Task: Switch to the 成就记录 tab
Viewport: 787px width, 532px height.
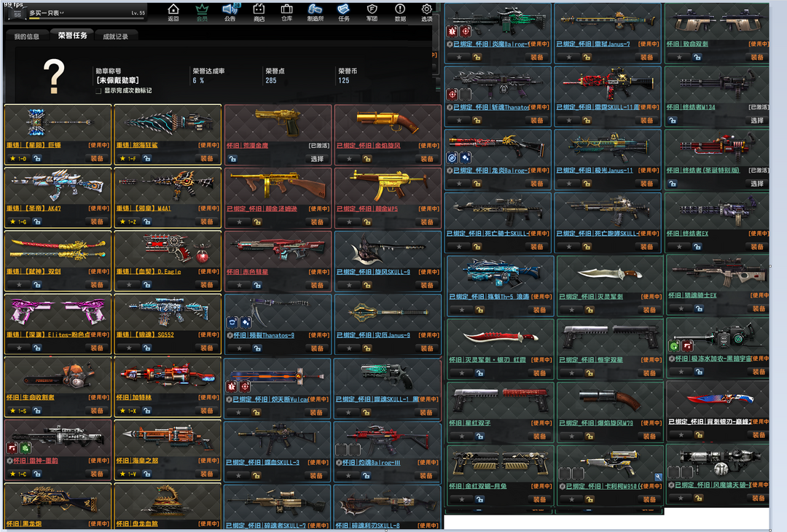Action: pos(115,36)
